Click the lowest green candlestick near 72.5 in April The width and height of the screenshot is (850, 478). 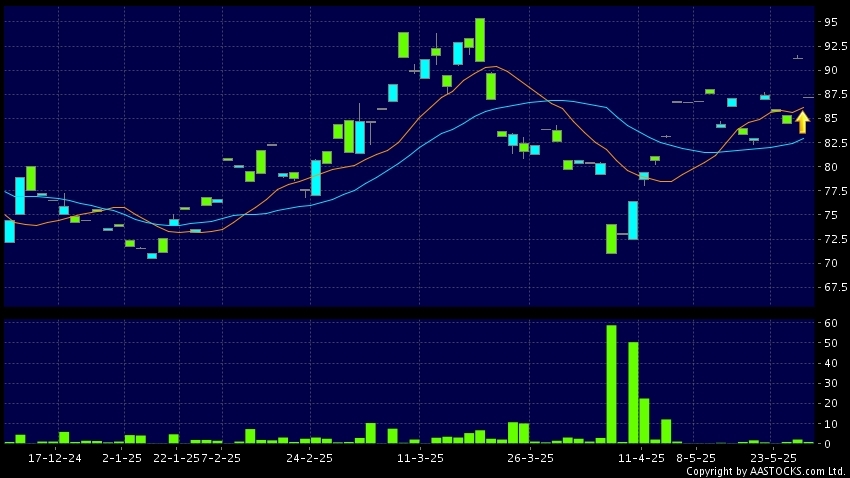[611, 239]
